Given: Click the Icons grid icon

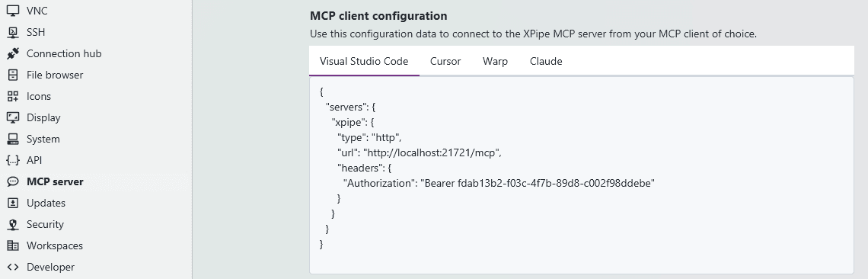Looking at the screenshot, I should [x=13, y=97].
